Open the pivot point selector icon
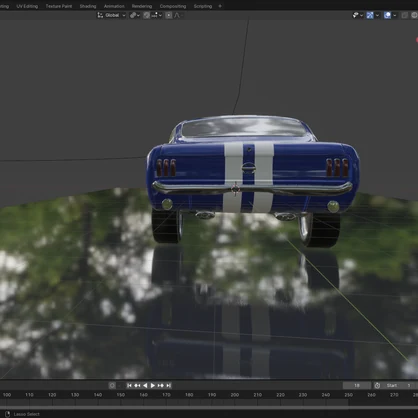 tap(133, 15)
